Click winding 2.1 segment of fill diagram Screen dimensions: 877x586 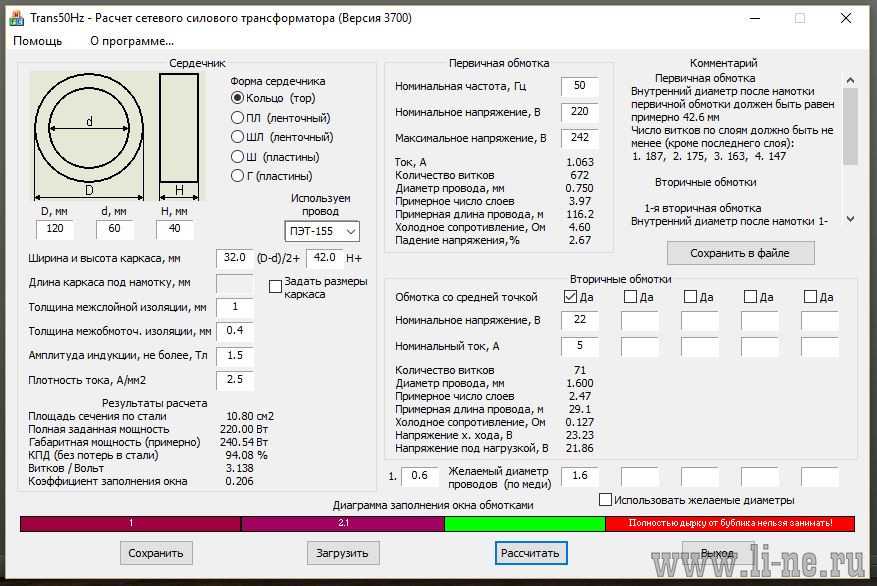coord(343,523)
